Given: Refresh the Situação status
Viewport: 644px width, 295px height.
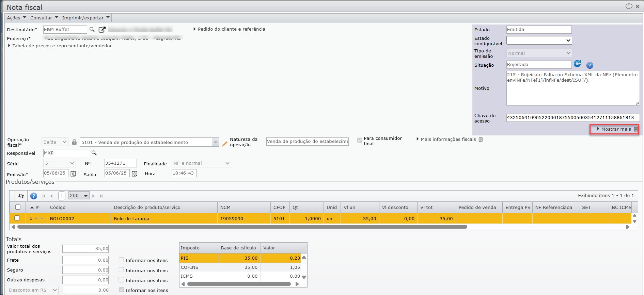Looking at the screenshot, I should [578, 64].
